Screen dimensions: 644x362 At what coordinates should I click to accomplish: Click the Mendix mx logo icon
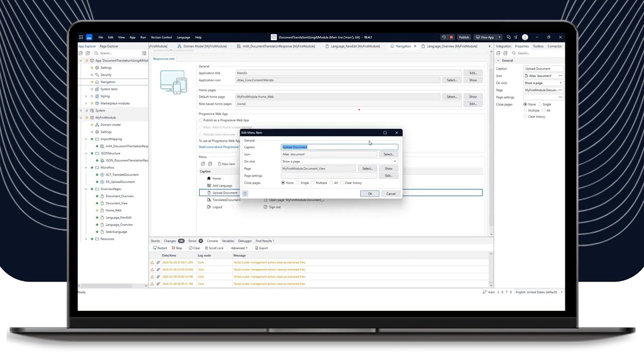click(x=89, y=37)
